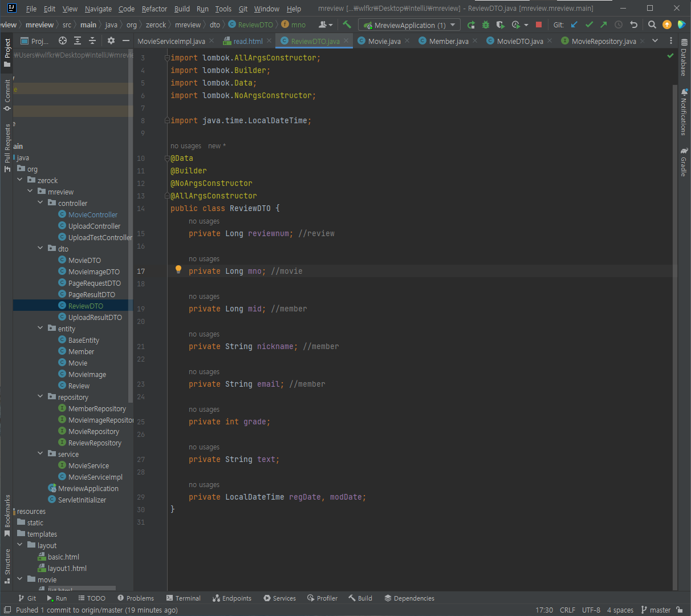The image size is (691, 616).
Task: Click the padlock read-only status icon
Action: click(680, 610)
